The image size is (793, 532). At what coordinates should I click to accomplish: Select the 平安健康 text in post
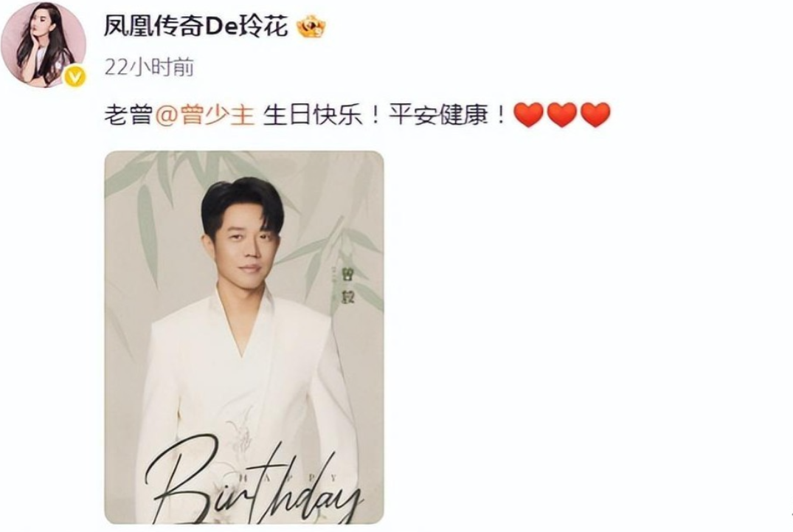[x=438, y=115]
